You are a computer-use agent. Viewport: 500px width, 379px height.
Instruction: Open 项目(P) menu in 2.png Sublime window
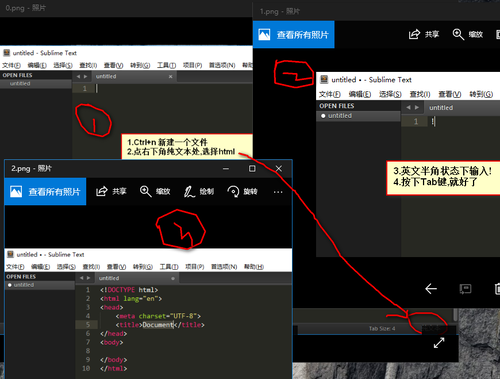coord(195,267)
